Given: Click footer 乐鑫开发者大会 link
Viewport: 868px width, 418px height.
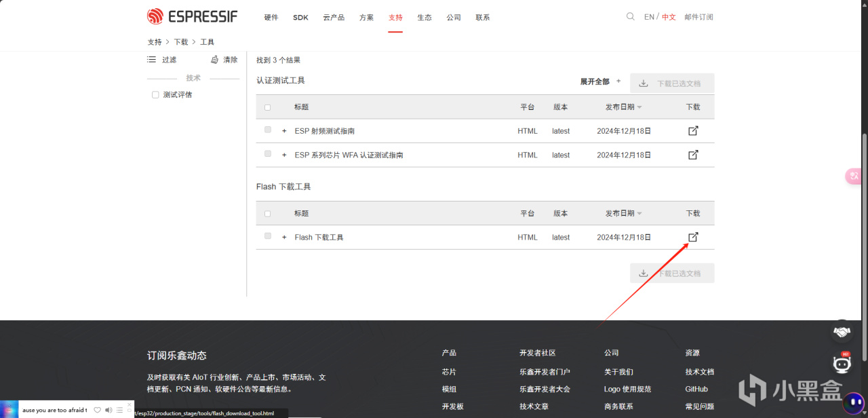Looking at the screenshot, I should click(545, 389).
